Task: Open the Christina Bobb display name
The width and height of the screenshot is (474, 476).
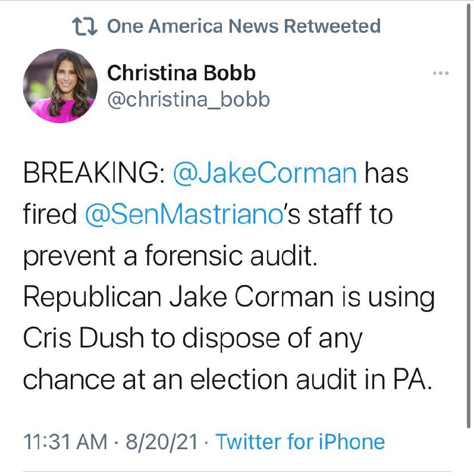Action: 181,73
